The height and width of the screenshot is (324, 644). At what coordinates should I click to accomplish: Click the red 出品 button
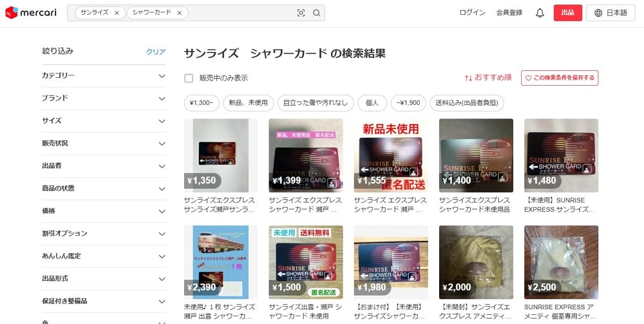pyautogui.click(x=567, y=13)
